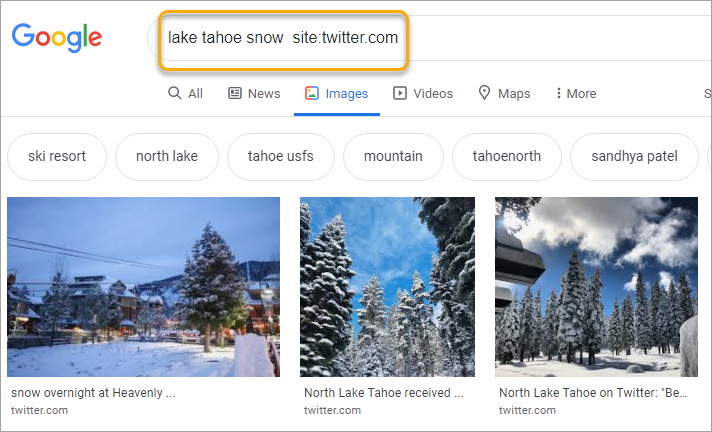The image size is (712, 432).
Task: Open the More three-dot menu
Action: click(x=576, y=94)
